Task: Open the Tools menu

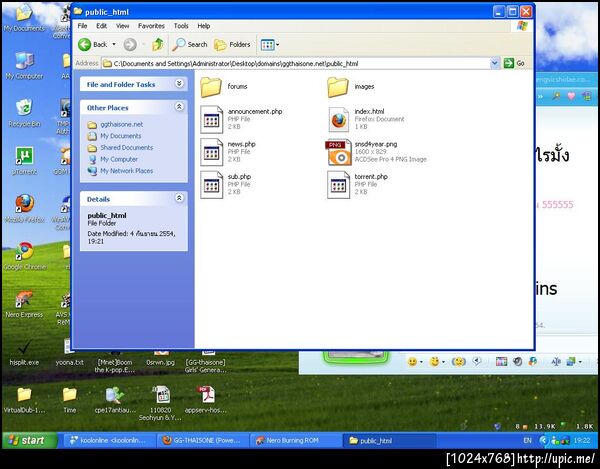Action: (x=181, y=26)
